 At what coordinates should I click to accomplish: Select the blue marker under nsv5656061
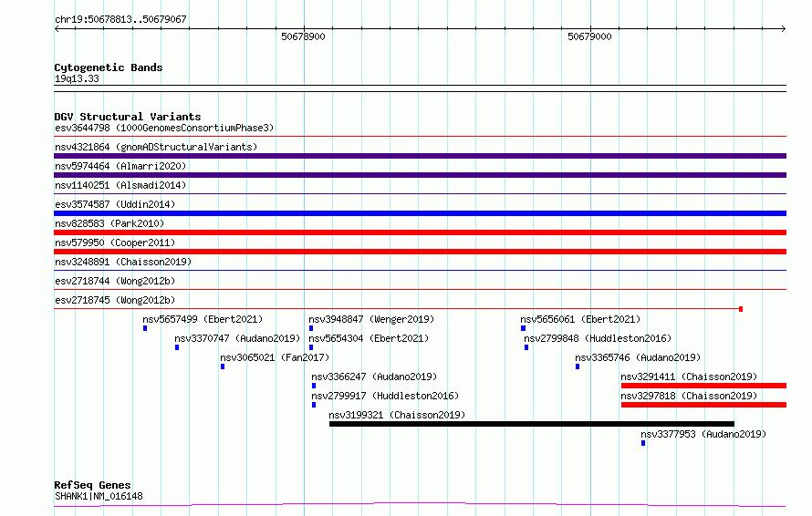pyautogui.click(x=523, y=328)
